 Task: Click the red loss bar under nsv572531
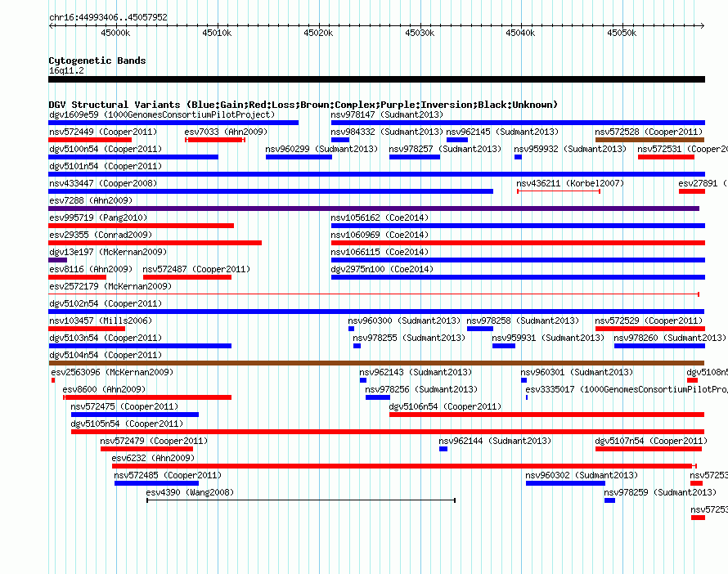[666, 157]
